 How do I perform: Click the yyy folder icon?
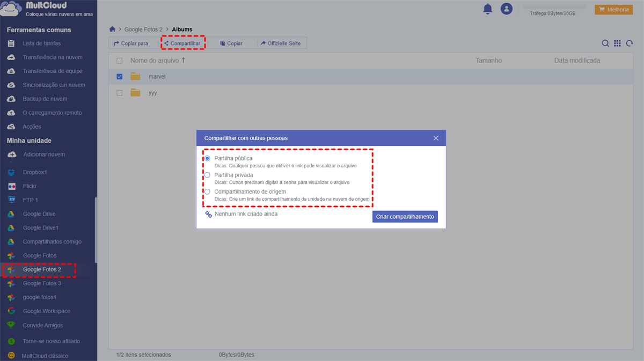click(135, 93)
